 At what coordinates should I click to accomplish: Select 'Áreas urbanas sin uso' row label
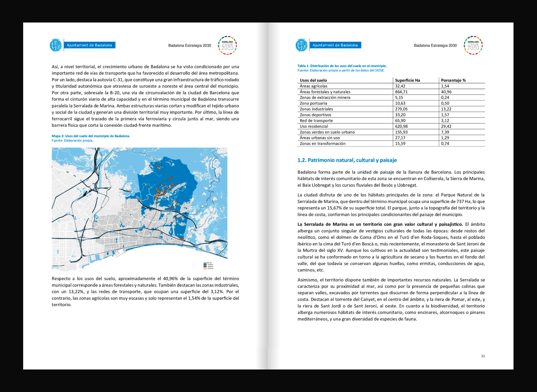coord(320,138)
